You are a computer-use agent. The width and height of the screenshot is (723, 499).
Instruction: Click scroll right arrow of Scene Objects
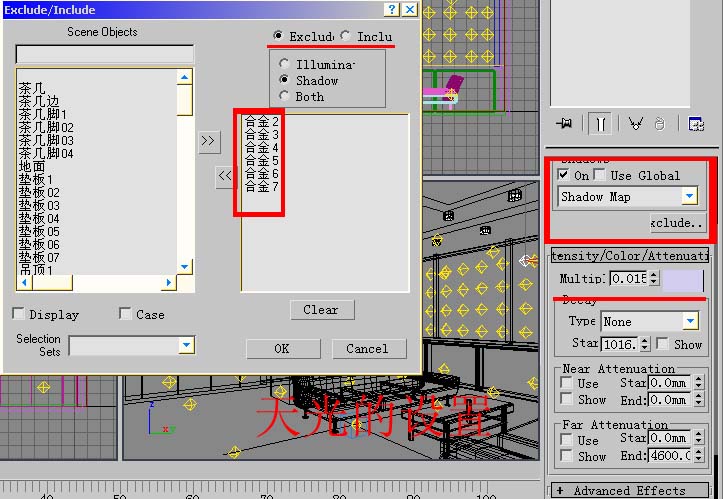[169, 283]
